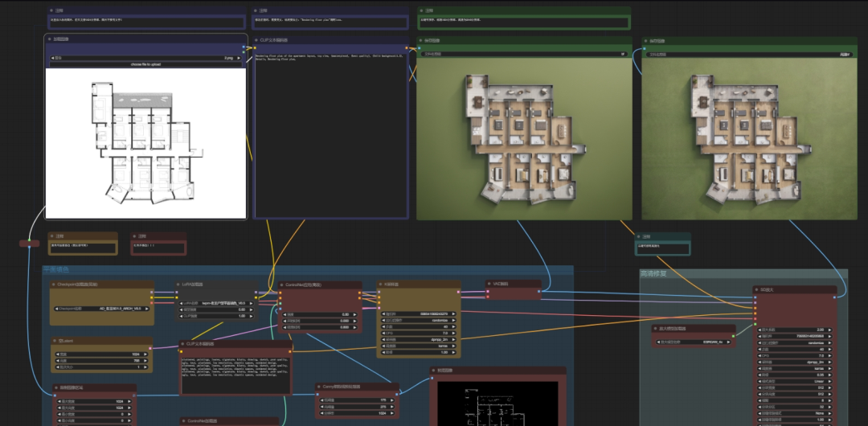Image resolution: width=868 pixels, height=426 pixels.
Task: Collapse the Checkpoint加载器 node via its dot
Action: [x=54, y=285]
